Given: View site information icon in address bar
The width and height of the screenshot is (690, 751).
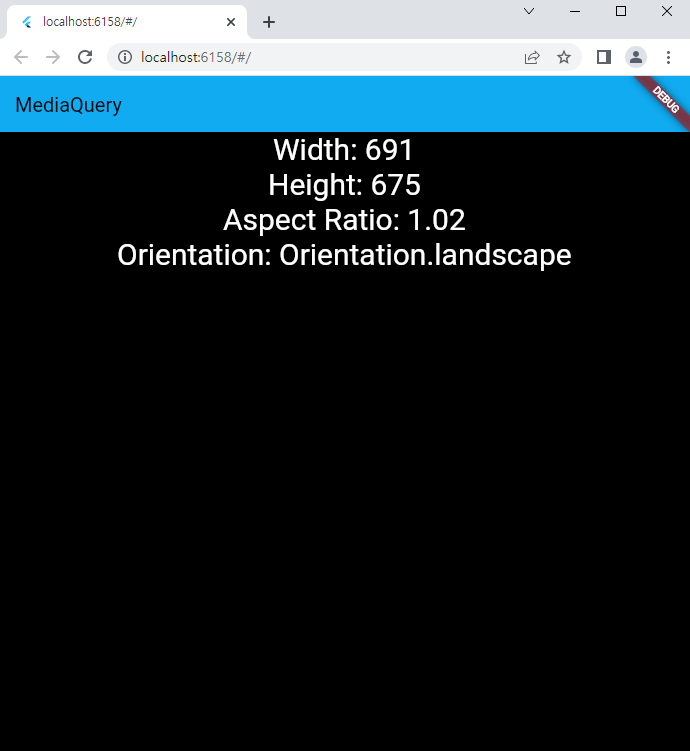Looking at the screenshot, I should tap(125, 57).
